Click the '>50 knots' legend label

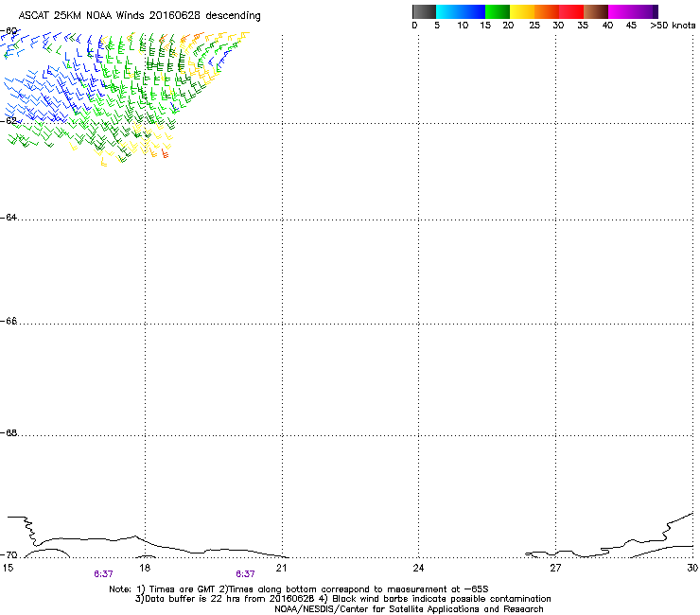(673, 26)
